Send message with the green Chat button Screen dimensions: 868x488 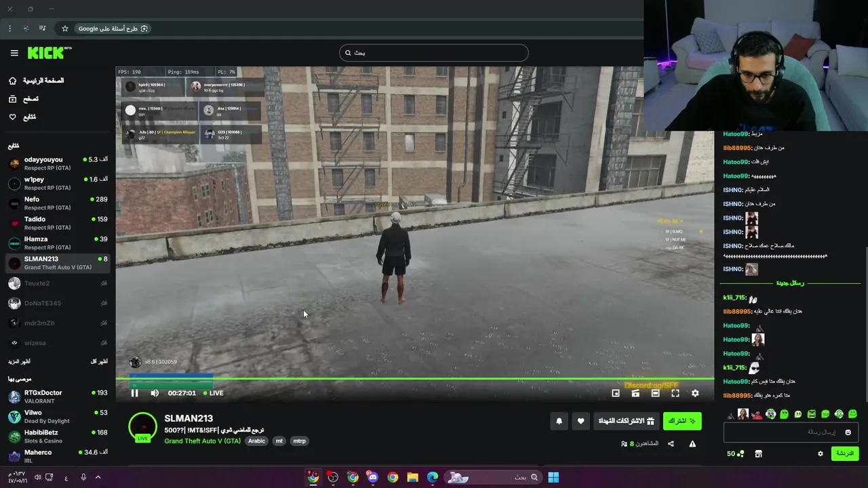tap(845, 453)
